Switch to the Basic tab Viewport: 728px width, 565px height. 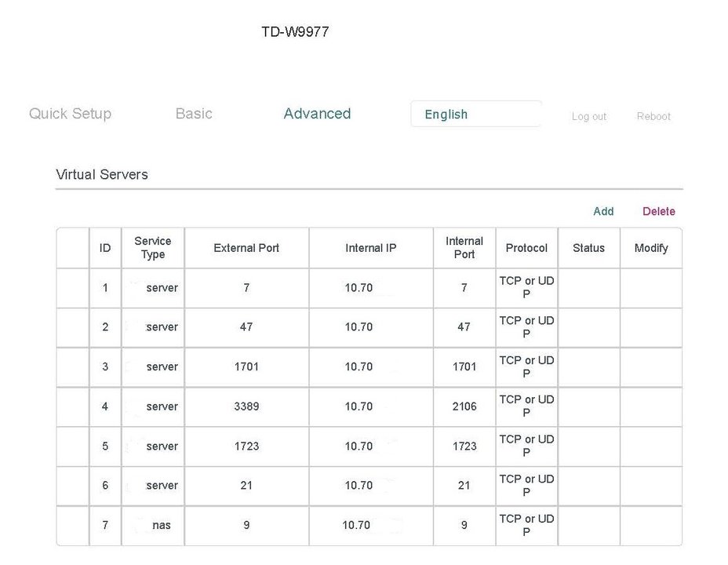tap(194, 114)
